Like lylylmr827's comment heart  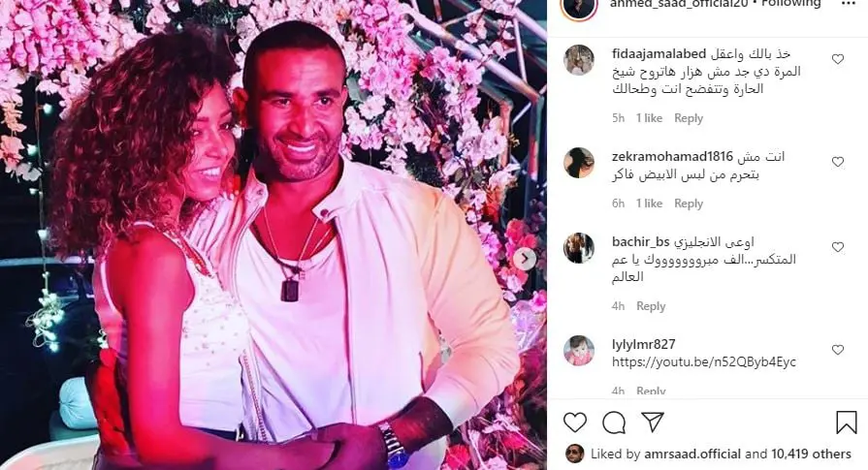point(838,350)
